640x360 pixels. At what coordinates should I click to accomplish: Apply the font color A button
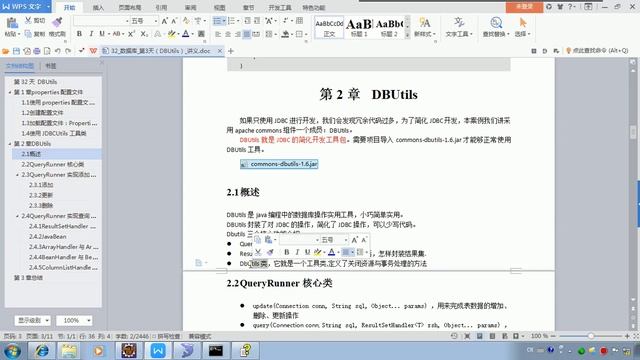[186, 34]
